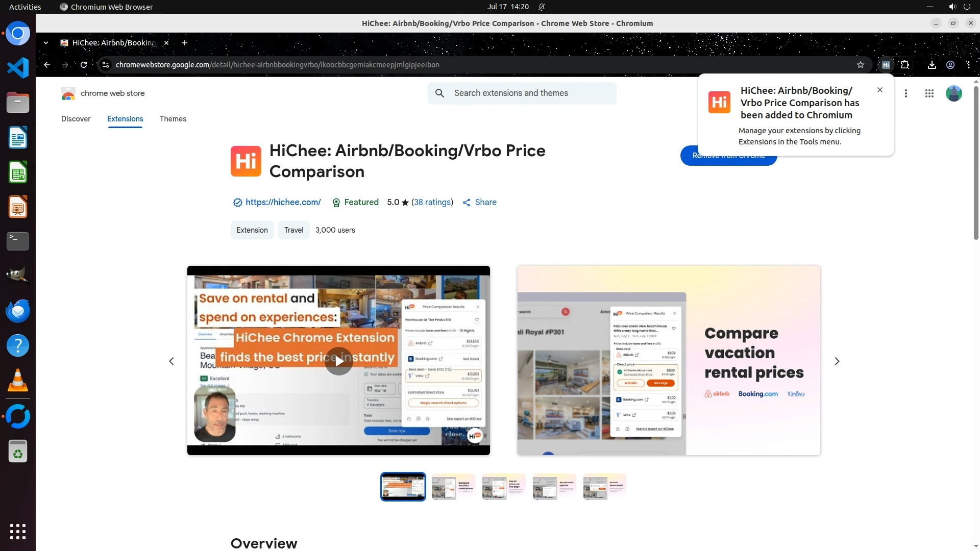The height and width of the screenshot is (551, 980).
Task: Open the browser profile icon
Action: point(950,65)
